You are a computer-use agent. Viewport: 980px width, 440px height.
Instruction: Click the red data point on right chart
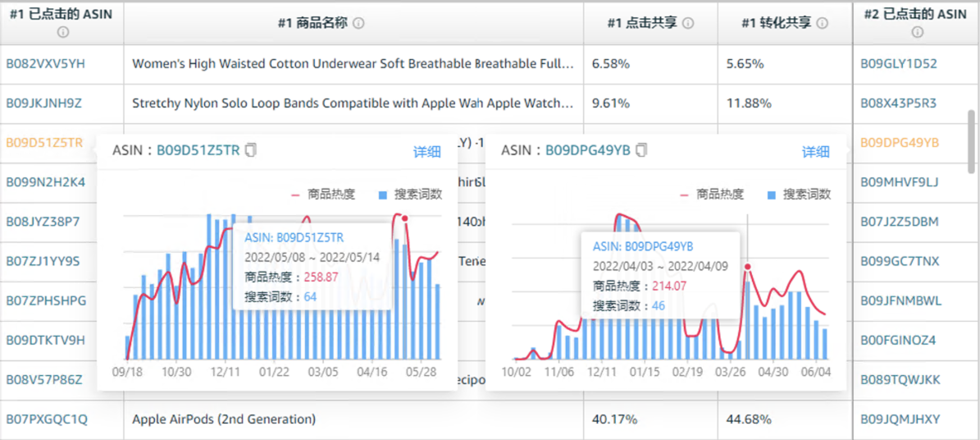point(747,267)
